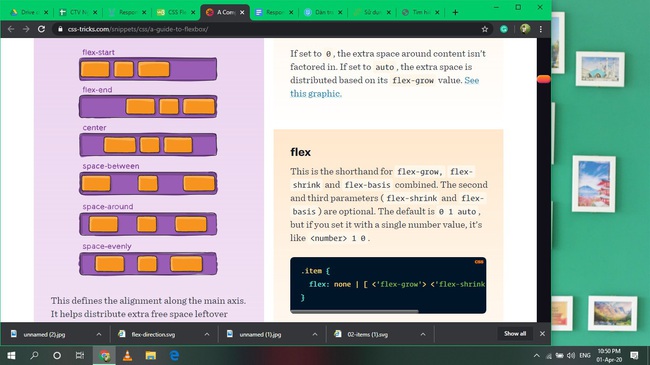Viewport: 650px width, 365px height.
Task: Bookmark this page with the star icon
Action: coord(485,29)
